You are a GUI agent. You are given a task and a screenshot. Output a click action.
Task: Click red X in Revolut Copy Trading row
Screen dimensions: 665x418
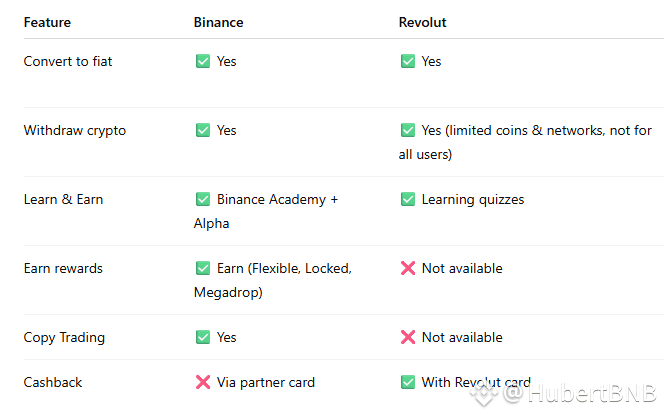(x=408, y=338)
